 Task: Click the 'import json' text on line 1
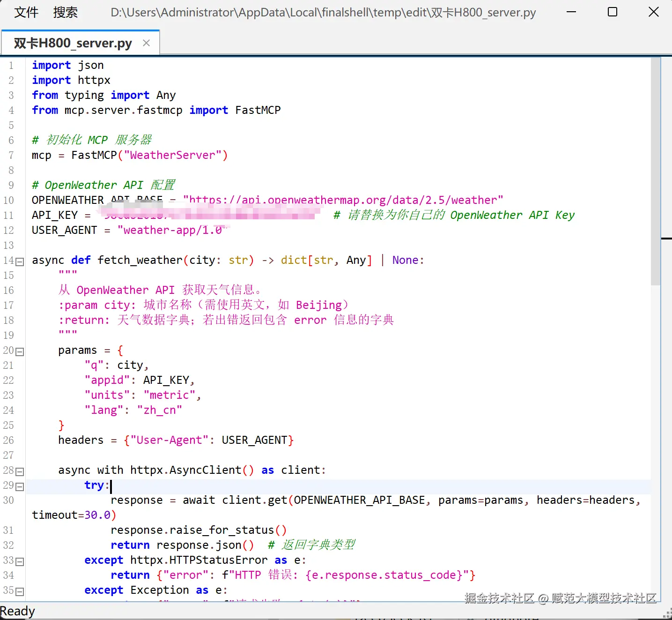click(68, 65)
